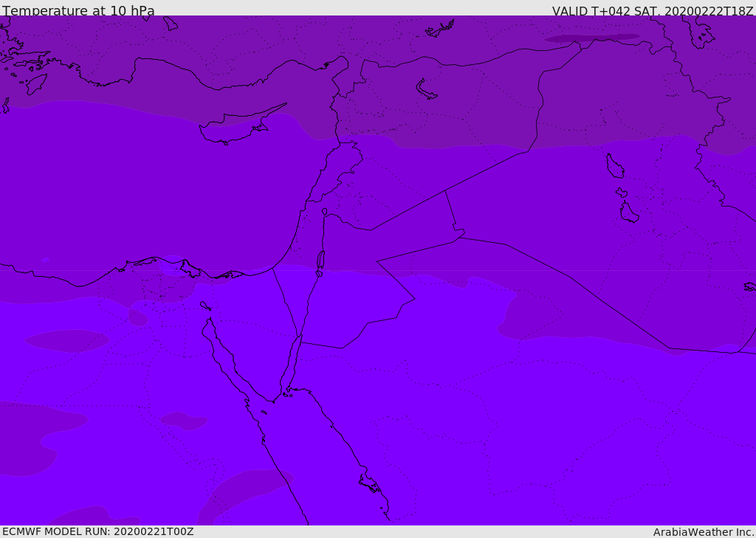The height and width of the screenshot is (538, 756).
Task: Click the 'ECMWF MODEL RUN: 20200221T00Z' text
Action: (x=98, y=531)
